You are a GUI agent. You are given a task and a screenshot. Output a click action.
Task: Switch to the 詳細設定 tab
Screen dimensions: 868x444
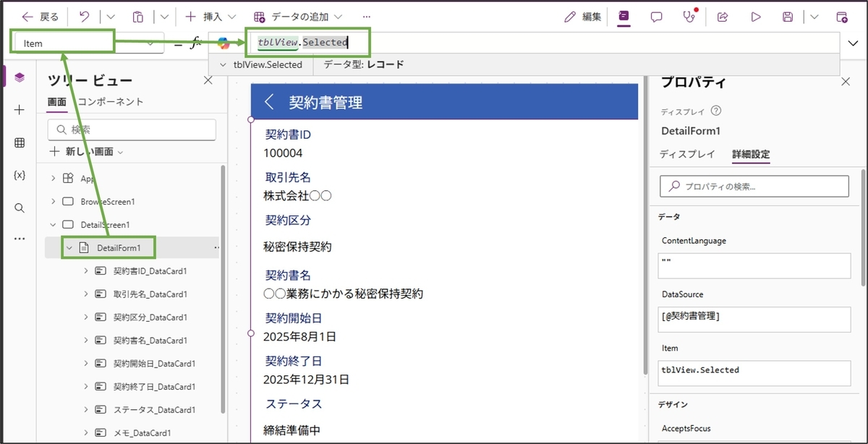(x=751, y=154)
